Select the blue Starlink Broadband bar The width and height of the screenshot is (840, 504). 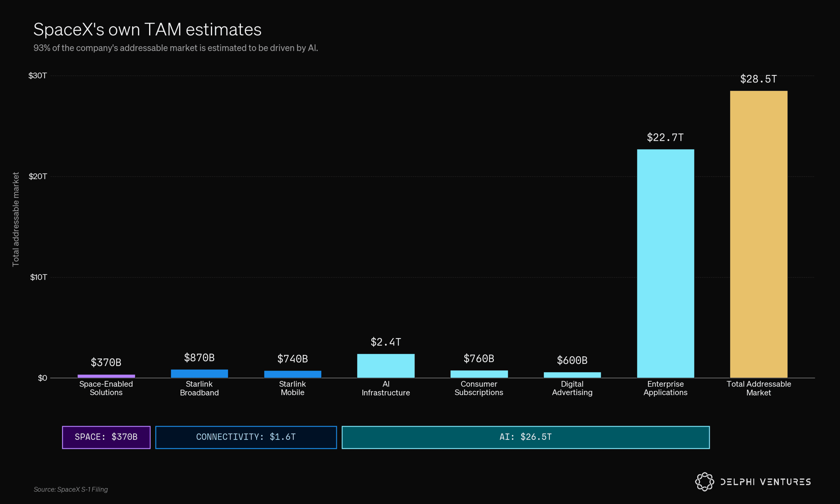click(x=199, y=374)
